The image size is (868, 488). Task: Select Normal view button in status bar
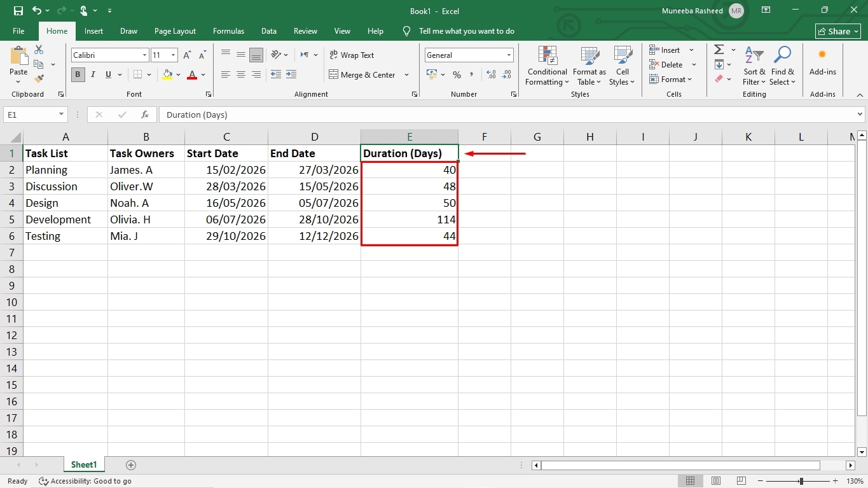point(691,481)
